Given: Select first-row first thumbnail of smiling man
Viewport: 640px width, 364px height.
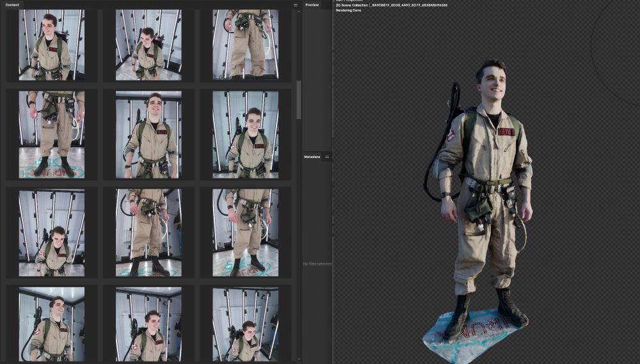Looking at the screenshot, I should [x=52, y=45].
